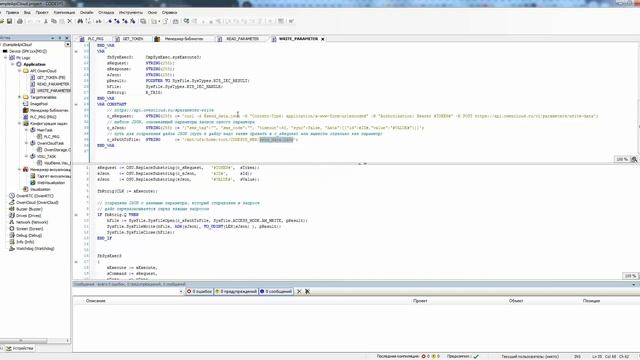
Task: Switch to the READ_PARAMETER editor tab
Action: point(239,39)
